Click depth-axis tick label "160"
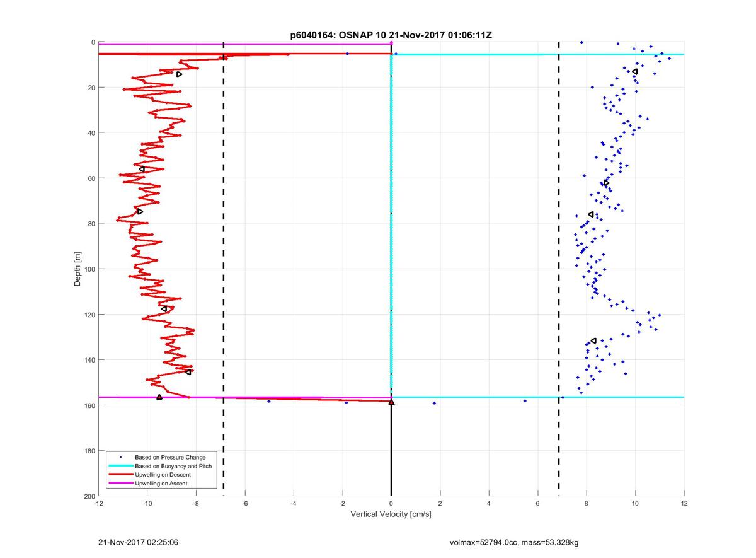The height and width of the screenshot is (558, 756). coord(89,405)
